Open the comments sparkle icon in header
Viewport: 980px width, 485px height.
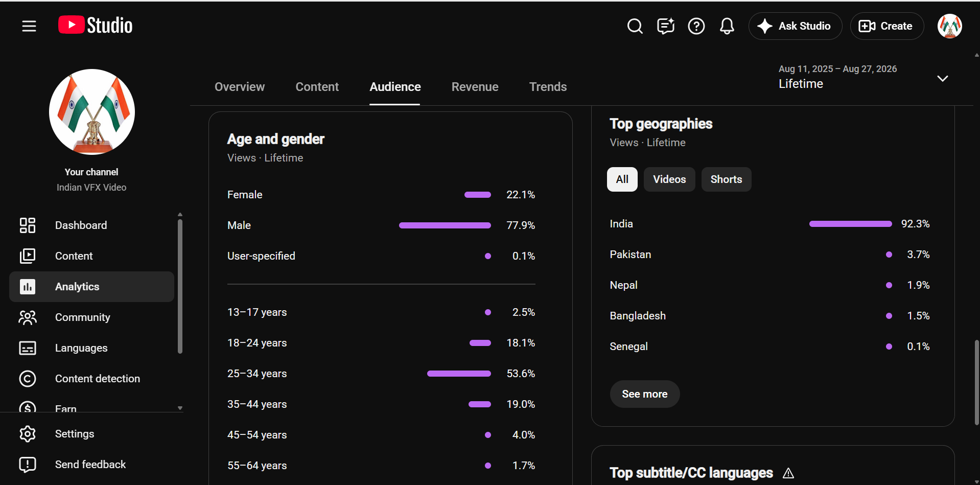666,26
